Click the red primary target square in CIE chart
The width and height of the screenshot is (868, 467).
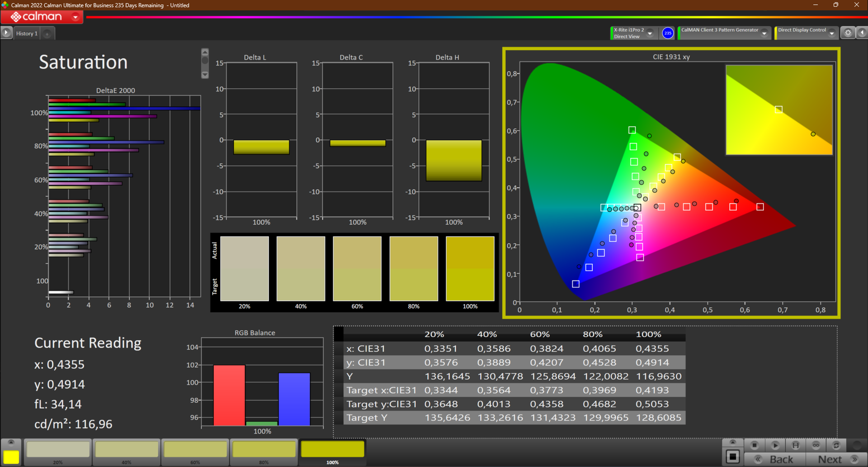click(x=760, y=207)
